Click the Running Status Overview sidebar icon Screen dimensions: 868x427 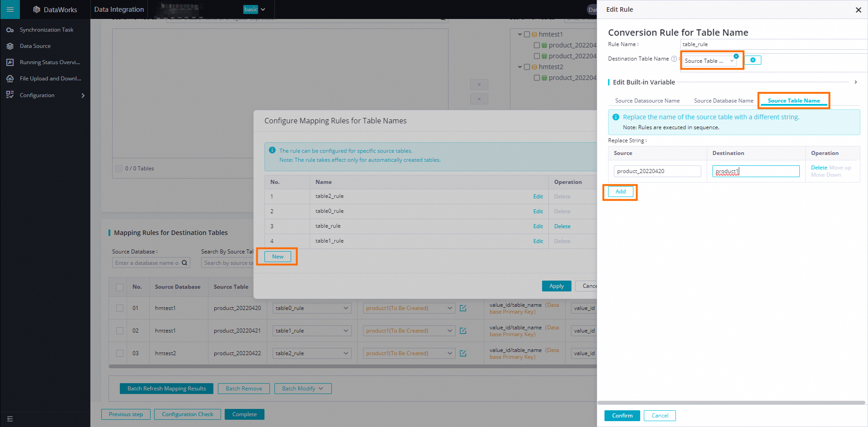tap(10, 62)
